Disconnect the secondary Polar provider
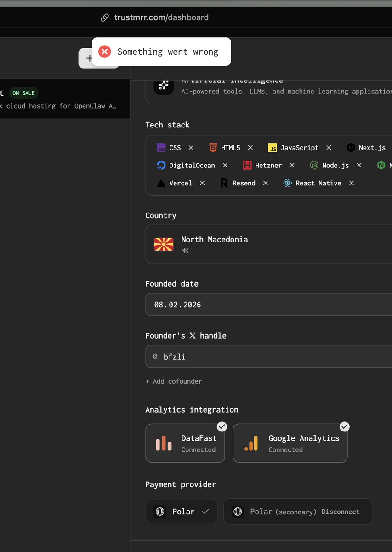Screen dimensions: 392x552 click(x=341, y=512)
